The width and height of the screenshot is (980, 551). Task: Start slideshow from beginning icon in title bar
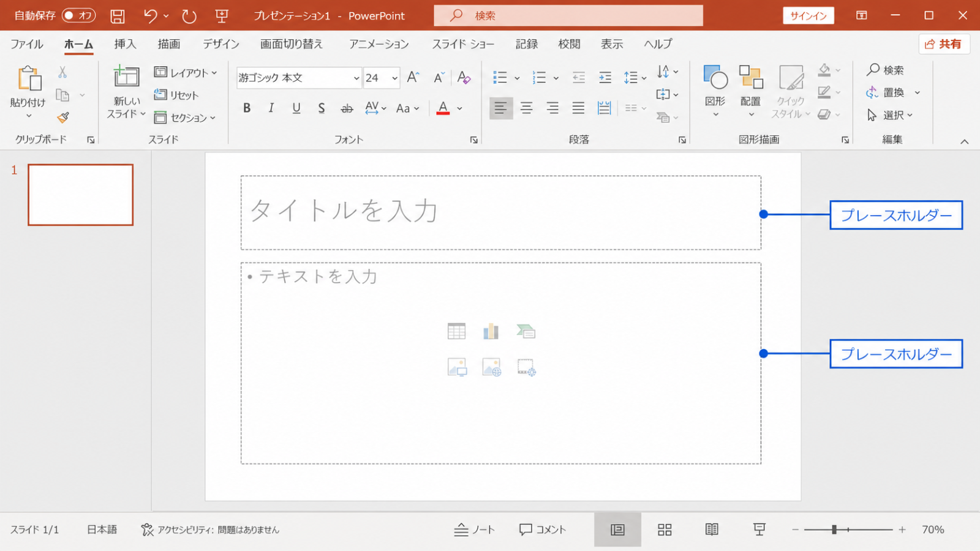[x=222, y=17]
